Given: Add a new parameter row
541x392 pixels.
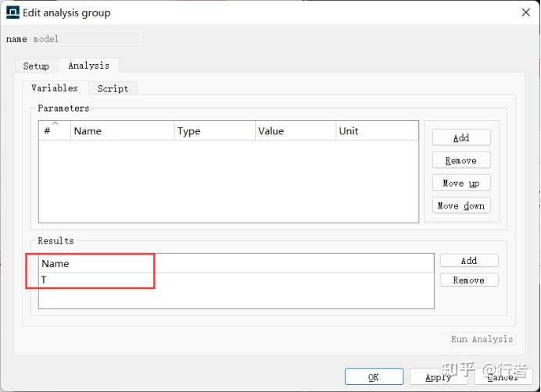Looking at the screenshot, I should [x=461, y=137].
